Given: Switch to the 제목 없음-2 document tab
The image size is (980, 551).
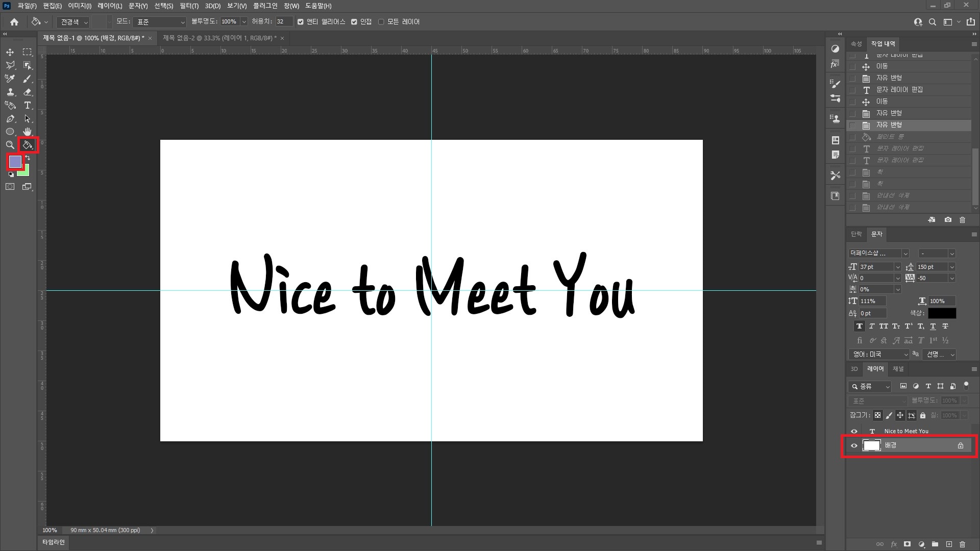Looking at the screenshot, I should click(219, 38).
